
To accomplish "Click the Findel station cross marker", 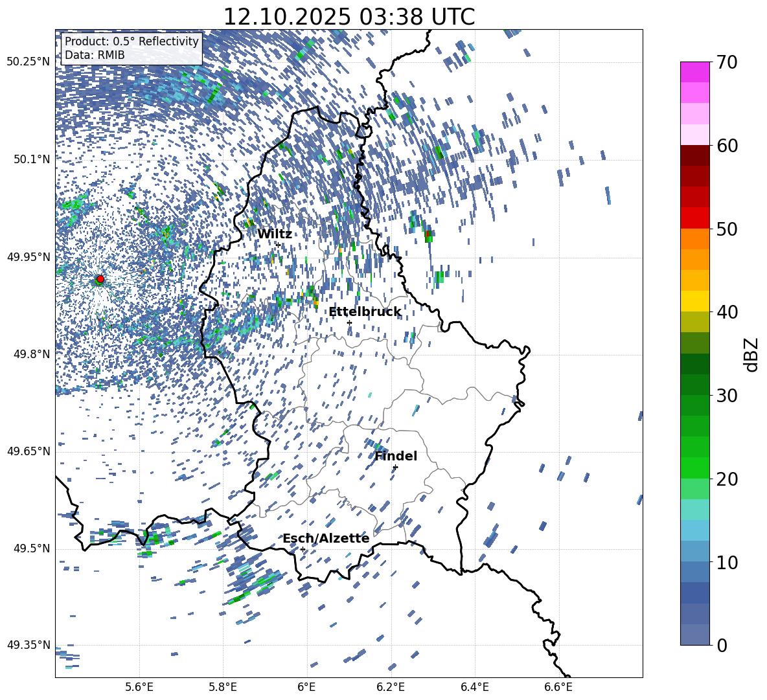I will 395,468.
